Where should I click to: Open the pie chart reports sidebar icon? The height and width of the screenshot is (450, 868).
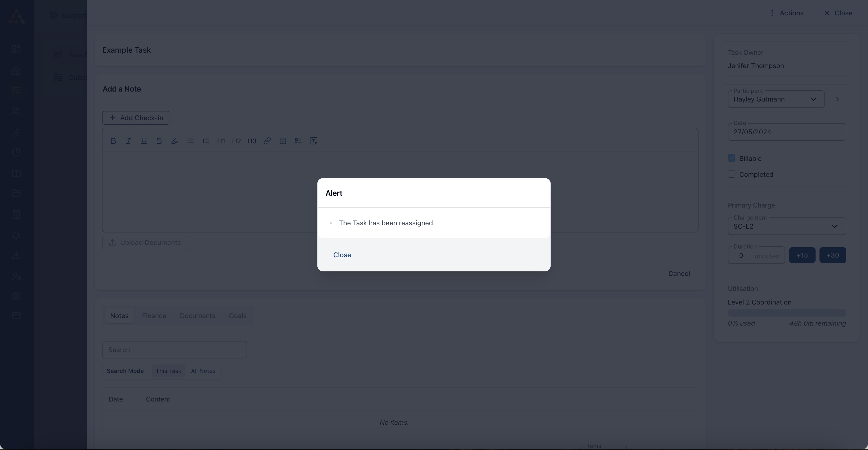[x=16, y=153]
